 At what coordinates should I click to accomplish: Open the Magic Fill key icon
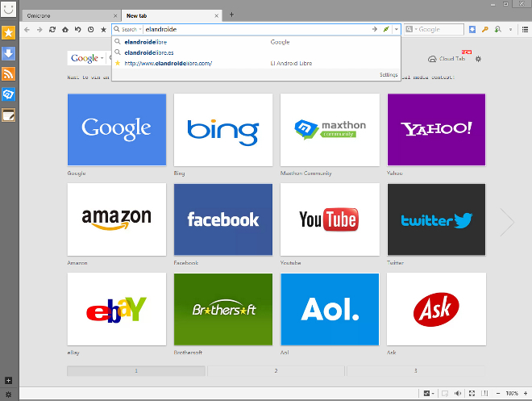pyautogui.click(x=484, y=30)
